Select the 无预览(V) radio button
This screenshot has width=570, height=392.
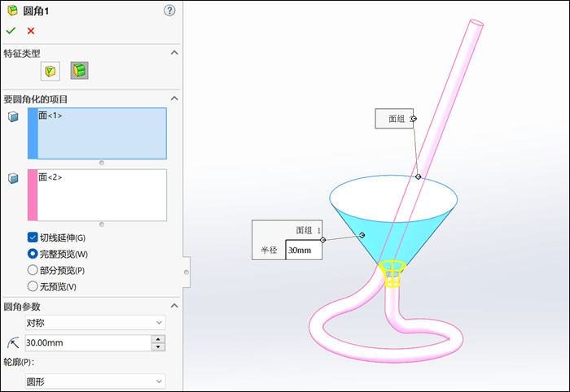point(33,286)
